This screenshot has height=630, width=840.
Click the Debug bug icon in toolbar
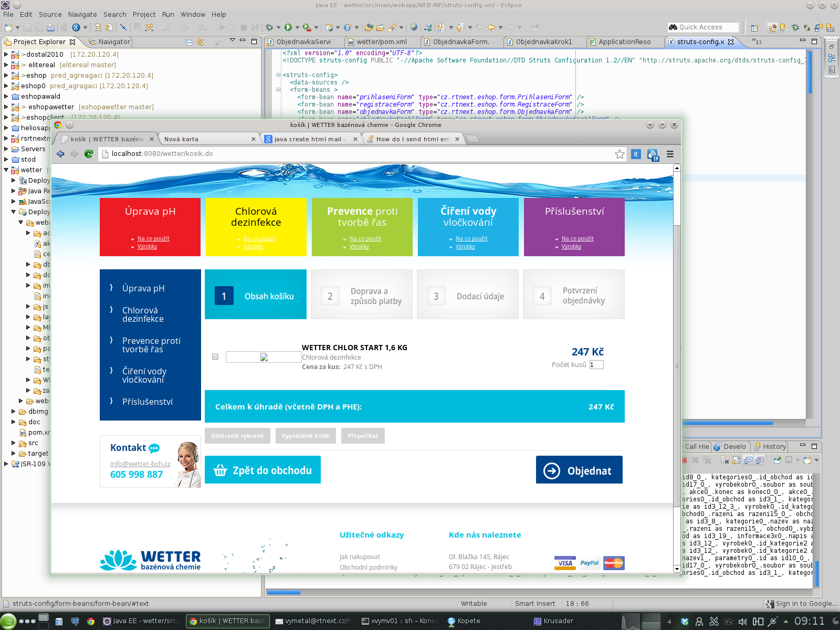pos(269,27)
